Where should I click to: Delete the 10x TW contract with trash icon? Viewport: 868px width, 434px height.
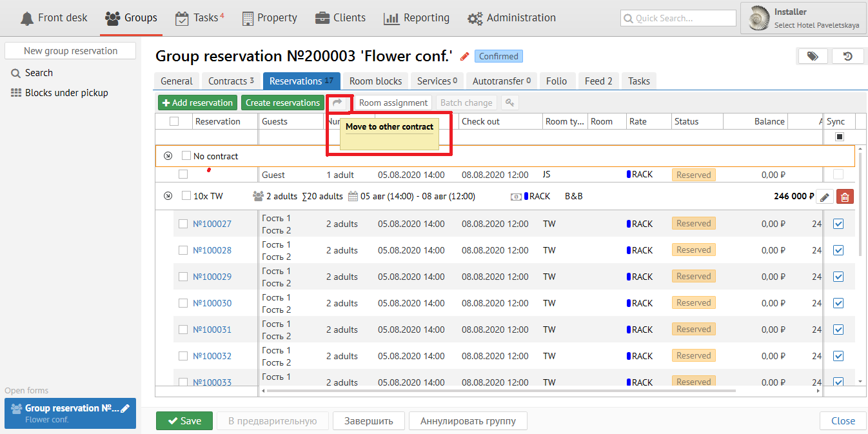pos(845,197)
